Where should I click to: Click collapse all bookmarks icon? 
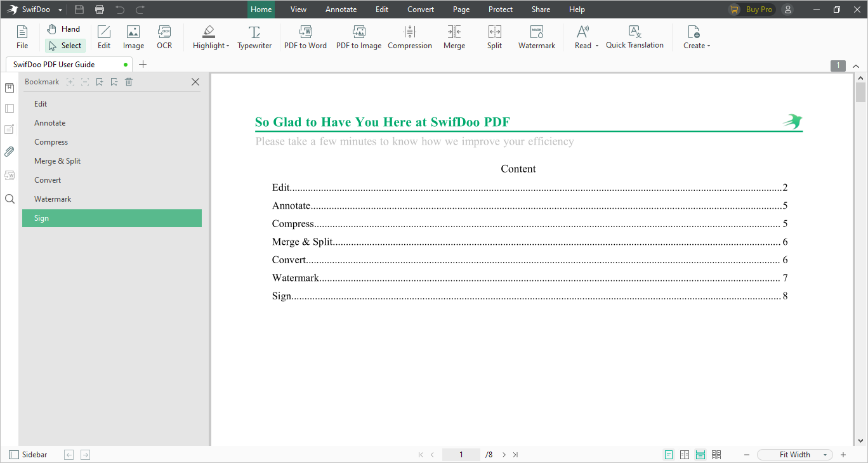85,82
